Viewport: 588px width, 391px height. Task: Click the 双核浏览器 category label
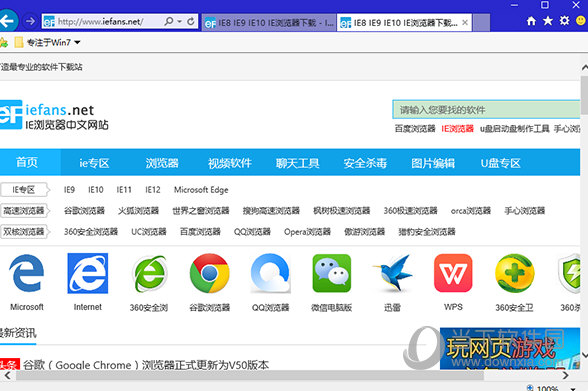(25, 232)
